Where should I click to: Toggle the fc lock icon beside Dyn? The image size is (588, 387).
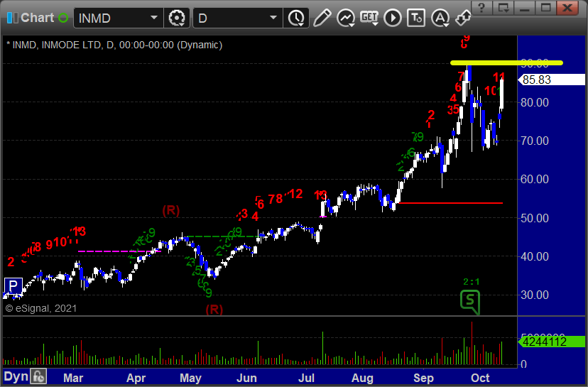click(x=38, y=376)
